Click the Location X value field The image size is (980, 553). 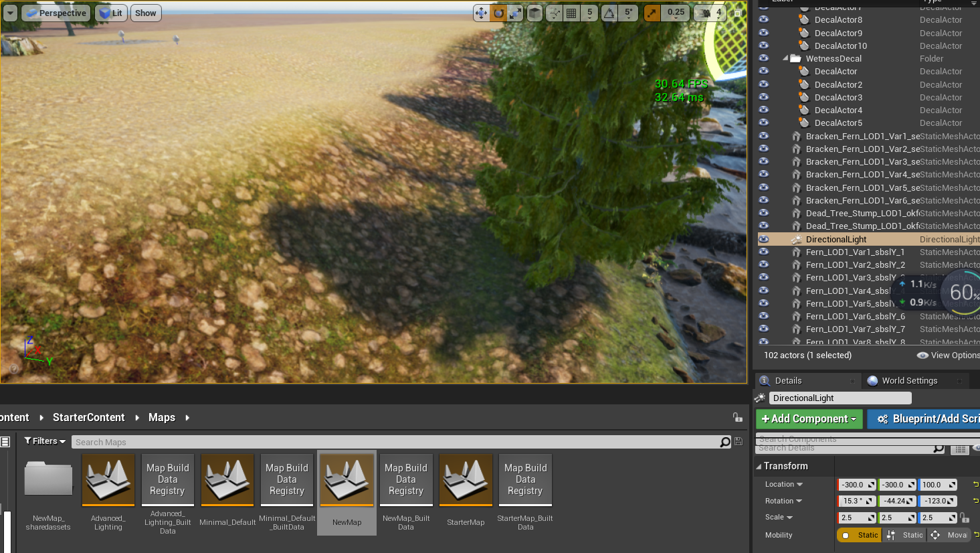[x=857, y=485]
